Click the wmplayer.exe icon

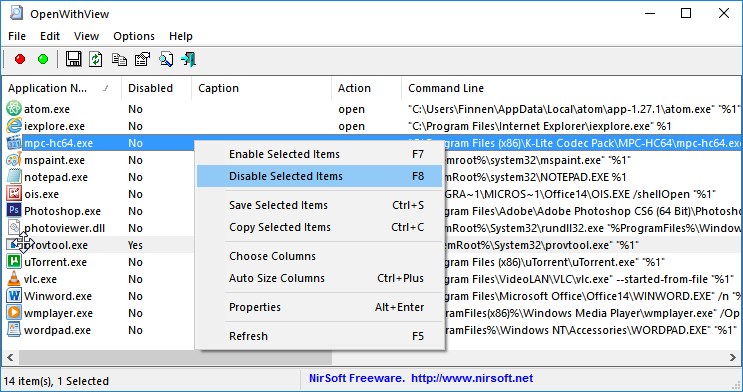click(14, 313)
